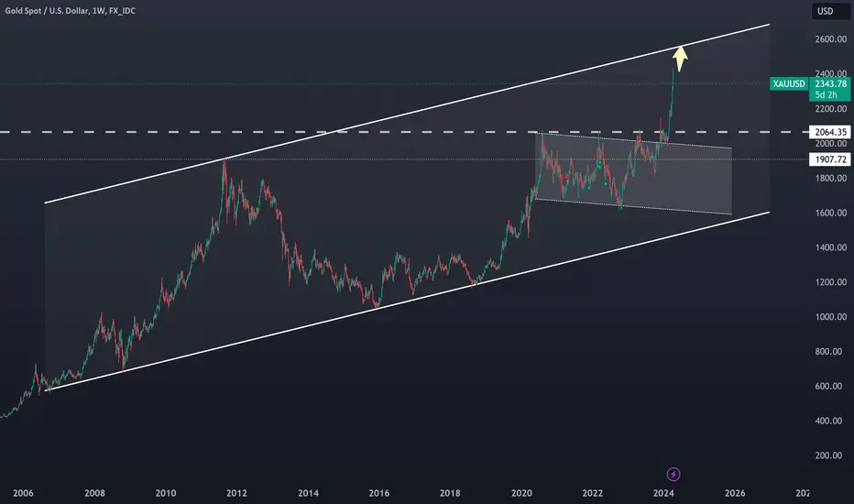854x504 pixels.
Task: Click the 600.00 price axis label
Action: (x=830, y=386)
